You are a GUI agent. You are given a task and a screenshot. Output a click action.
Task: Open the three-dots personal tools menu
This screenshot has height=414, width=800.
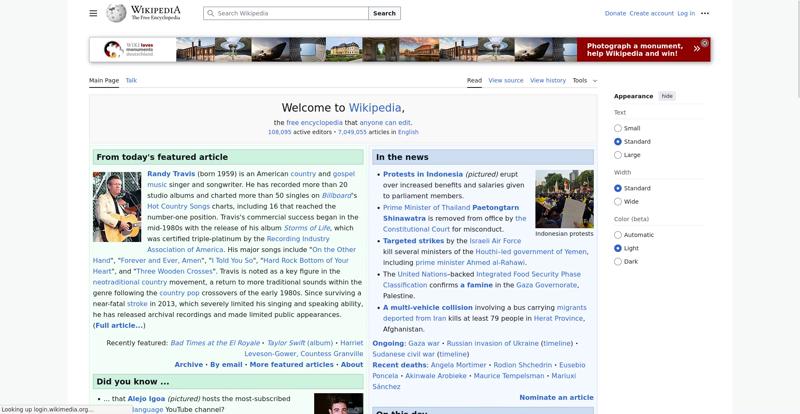(x=705, y=13)
